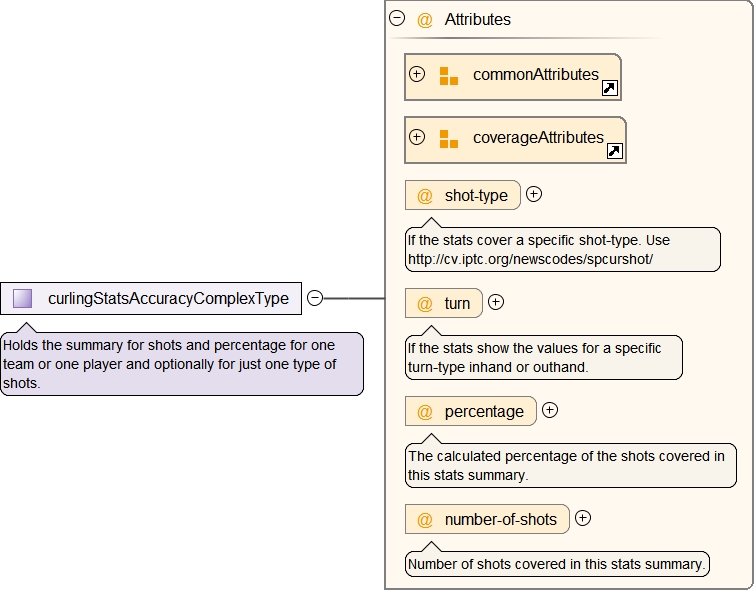Expand the shot-type attribute
755x591 pixels.
click(534, 195)
